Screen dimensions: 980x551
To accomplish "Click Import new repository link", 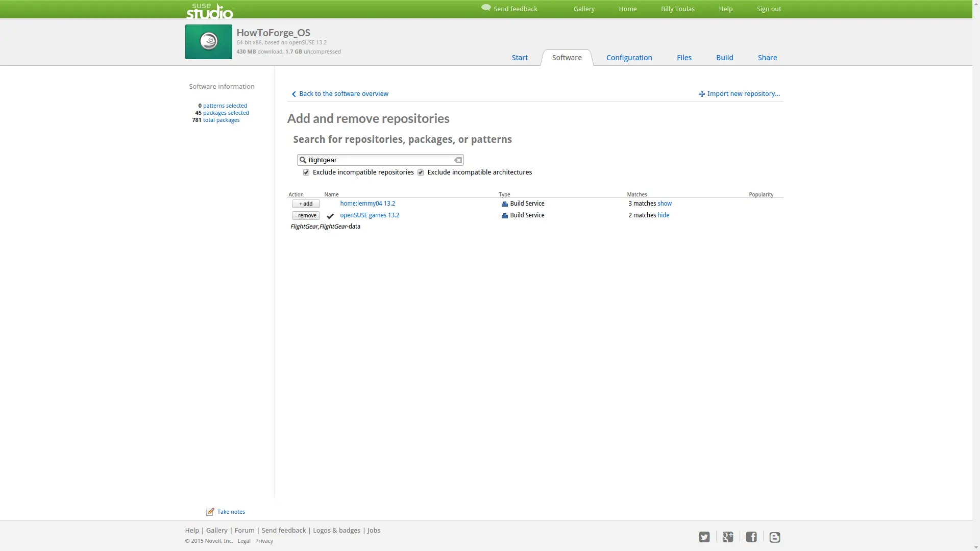I will coord(743,94).
